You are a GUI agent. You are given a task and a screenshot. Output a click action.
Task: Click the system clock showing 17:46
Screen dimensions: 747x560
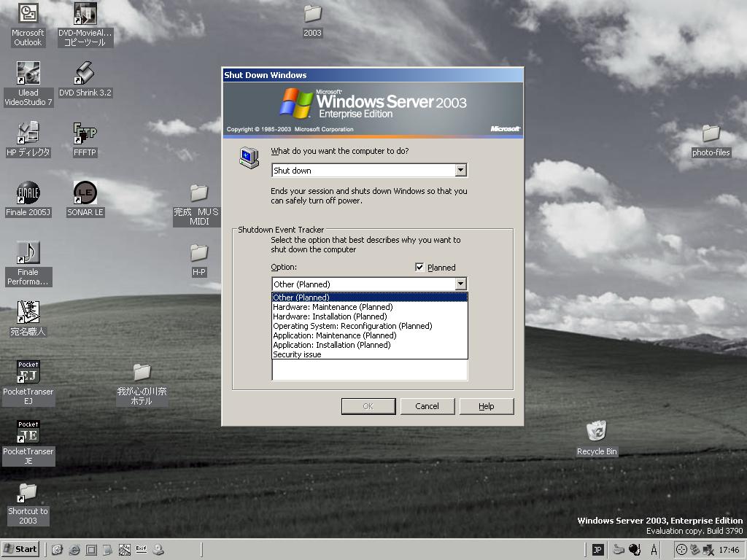click(x=729, y=550)
